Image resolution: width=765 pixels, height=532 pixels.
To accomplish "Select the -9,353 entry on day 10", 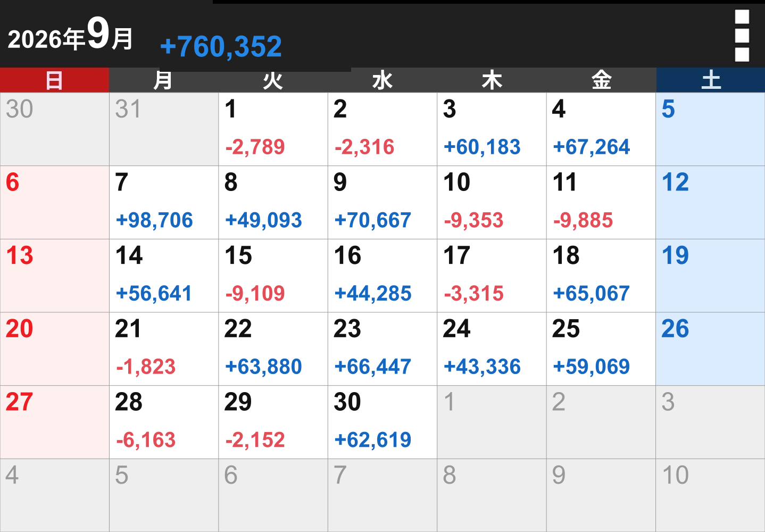I will click(x=474, y=220).
